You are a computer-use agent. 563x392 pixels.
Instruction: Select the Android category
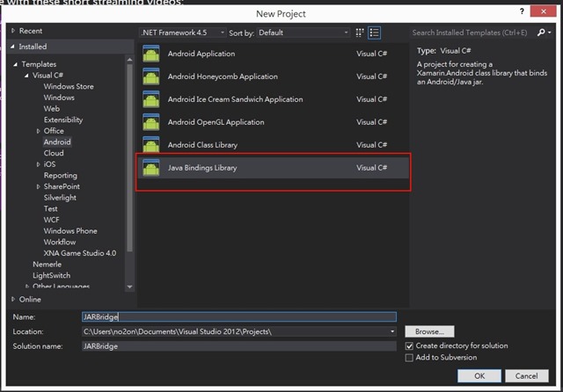[x=57, y=142]
